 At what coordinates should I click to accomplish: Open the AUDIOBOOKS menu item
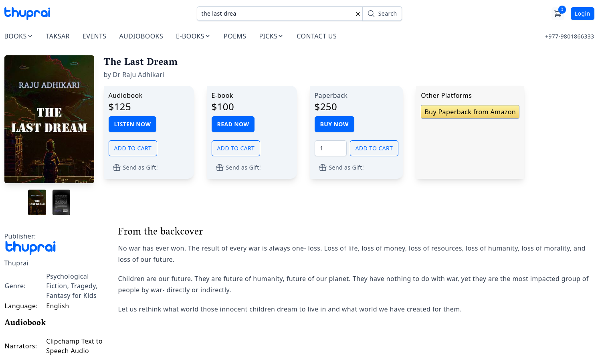pyautogui.click(x=141, y=36)
